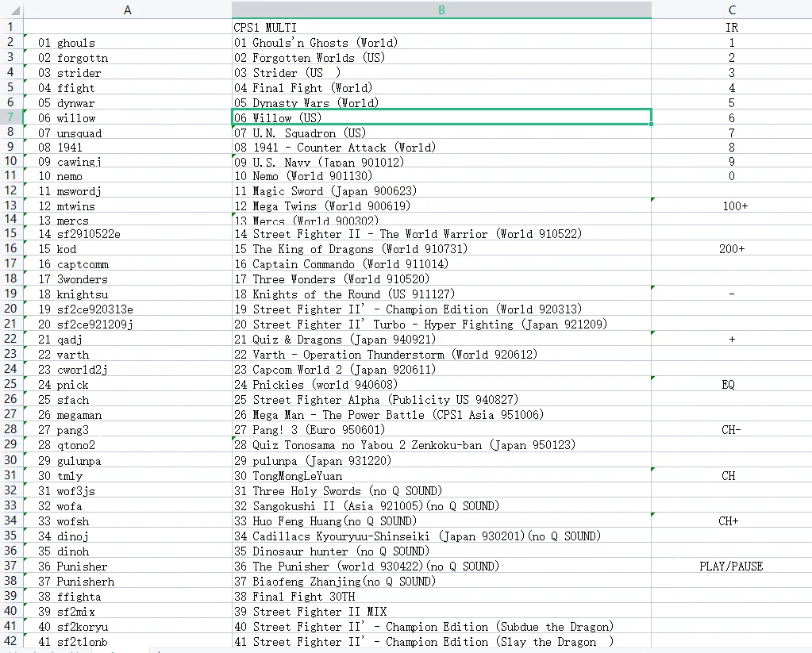This screenshot has width=812, height=653.
Task: Click cell '04 Final Fight (World)'
Action: [441, 87]
